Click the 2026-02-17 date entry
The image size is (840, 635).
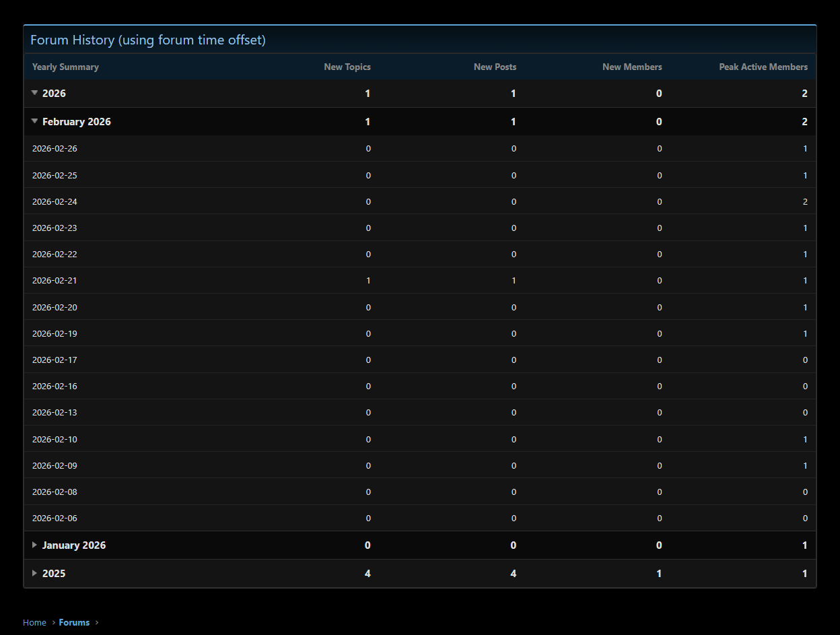(x=55, y=360)
